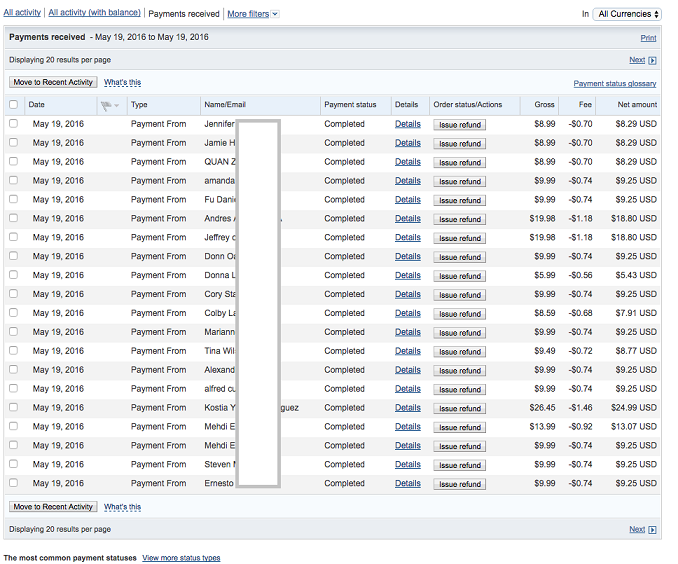Open the Payment status glossary link
Viewport: 678px width, 564px height.
pos(615,84)
